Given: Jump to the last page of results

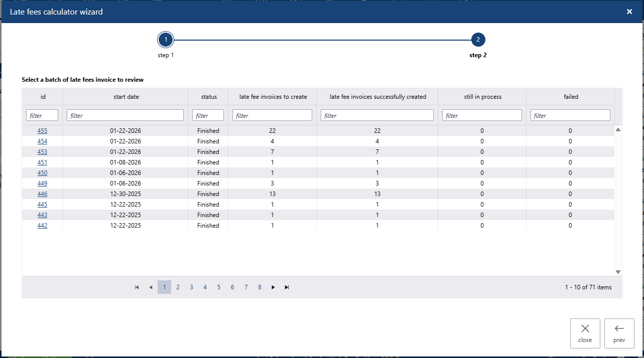Looking at the screenshot, I should tap(287, 287).
